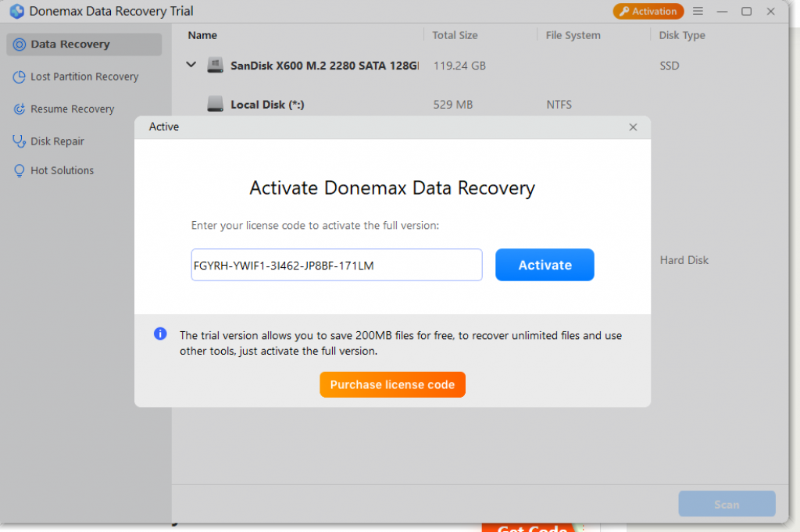
Task: Click the blue Activate button
Action: point(545,265)
